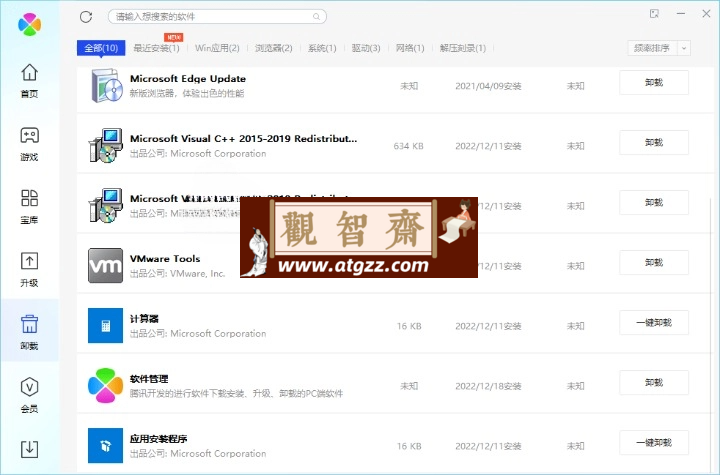Screen dimensions: 720x475
Task: Open the 会员 membership section
Action: coord(29,396)
